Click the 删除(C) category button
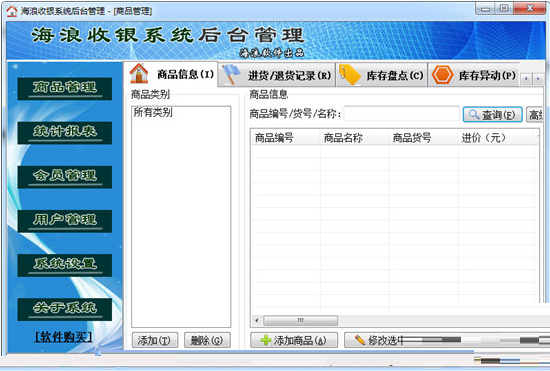The width and height of the screenshot is (550, 371). (x=207, y=340)
